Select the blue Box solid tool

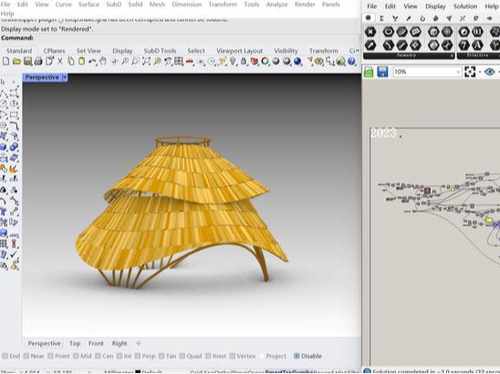tap(4, 147)
